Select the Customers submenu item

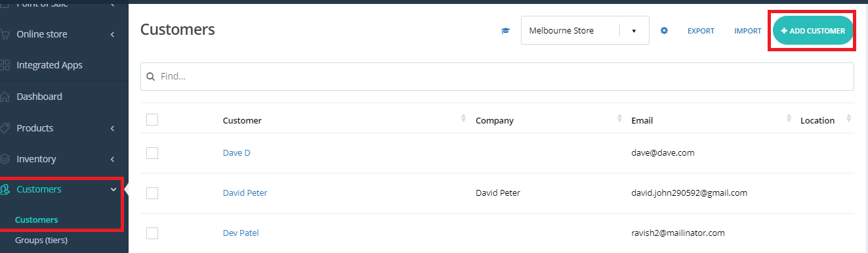coord(37,219)
